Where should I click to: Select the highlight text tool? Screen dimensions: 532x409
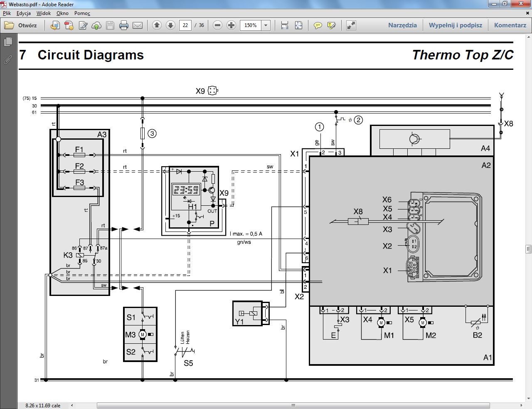[x=331, y=25]
